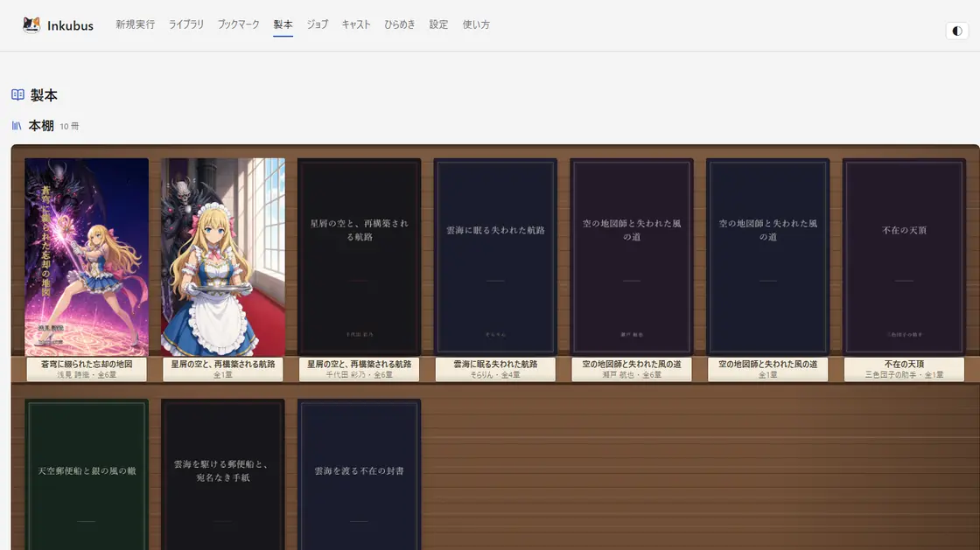The image size is (980, 550).
Task: Click the 10 冊 book count text
Action: pos(69,126)
